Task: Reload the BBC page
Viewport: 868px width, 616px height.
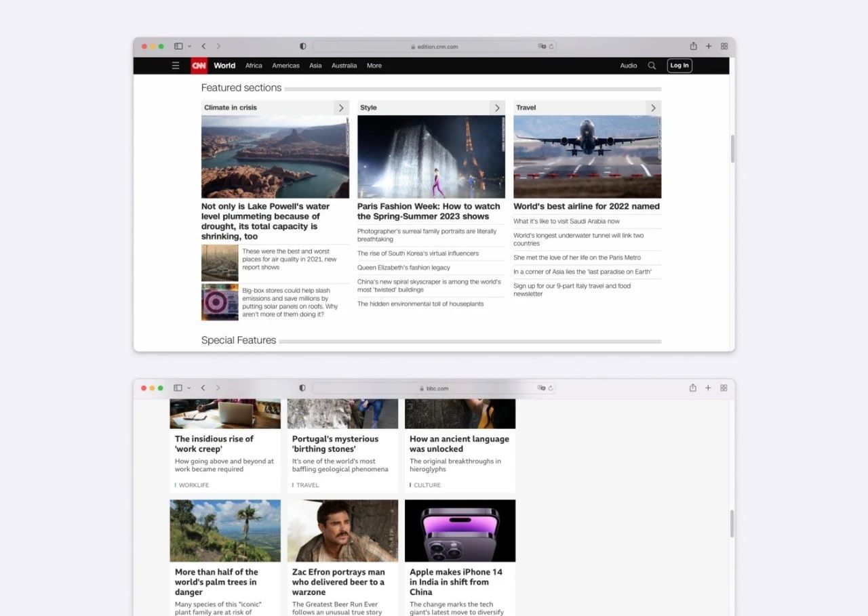Action: tap(551, 388)
